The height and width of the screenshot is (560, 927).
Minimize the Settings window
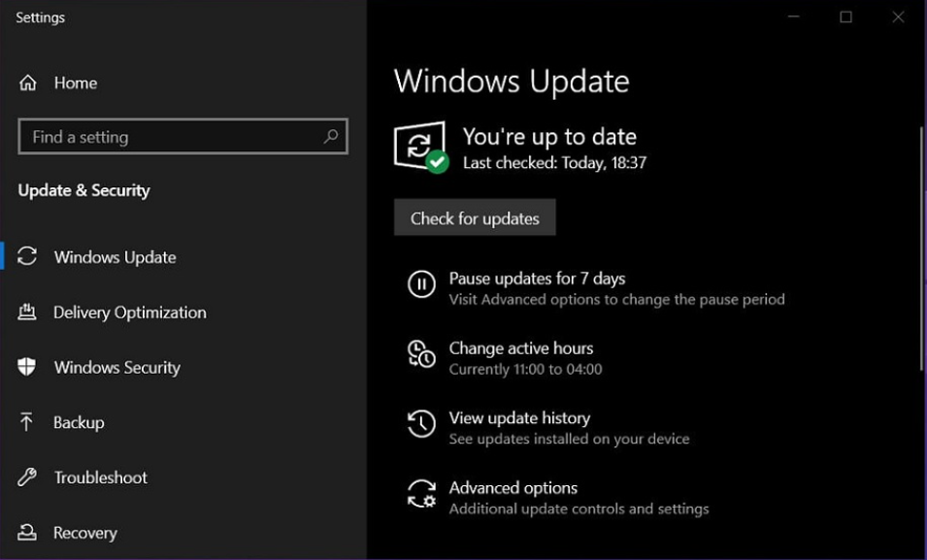794,17
